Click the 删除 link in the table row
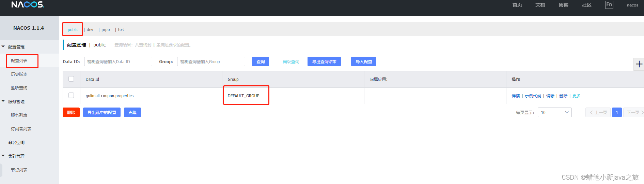 [563, 96]
